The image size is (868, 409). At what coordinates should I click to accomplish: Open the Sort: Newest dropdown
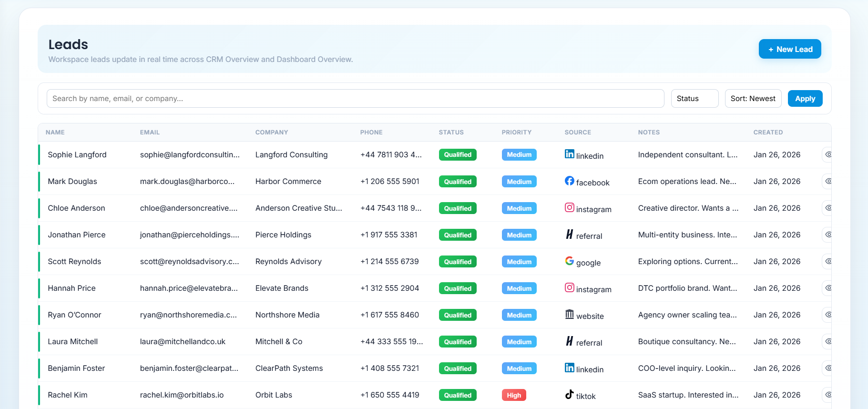tap(753, 99)
